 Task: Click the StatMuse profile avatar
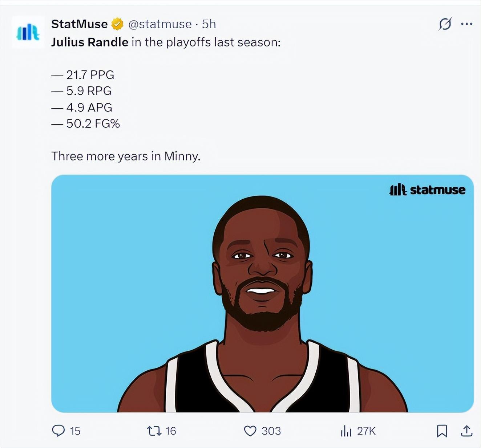[28, 32]
